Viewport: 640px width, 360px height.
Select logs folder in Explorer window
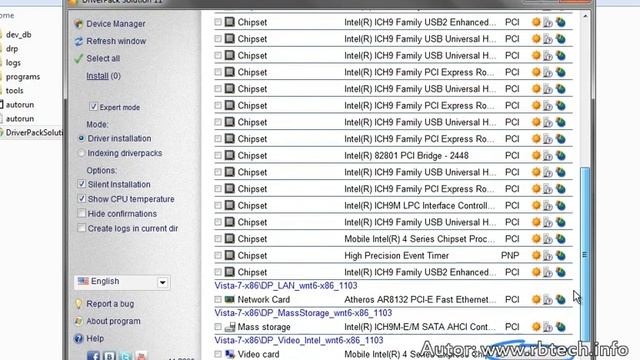coord(13,62)
